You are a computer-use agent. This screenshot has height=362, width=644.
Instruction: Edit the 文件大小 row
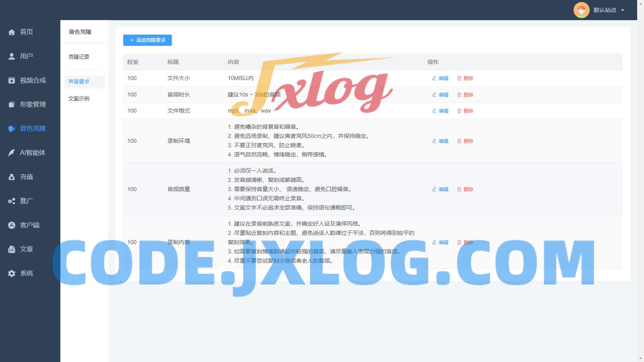point(440,78)
